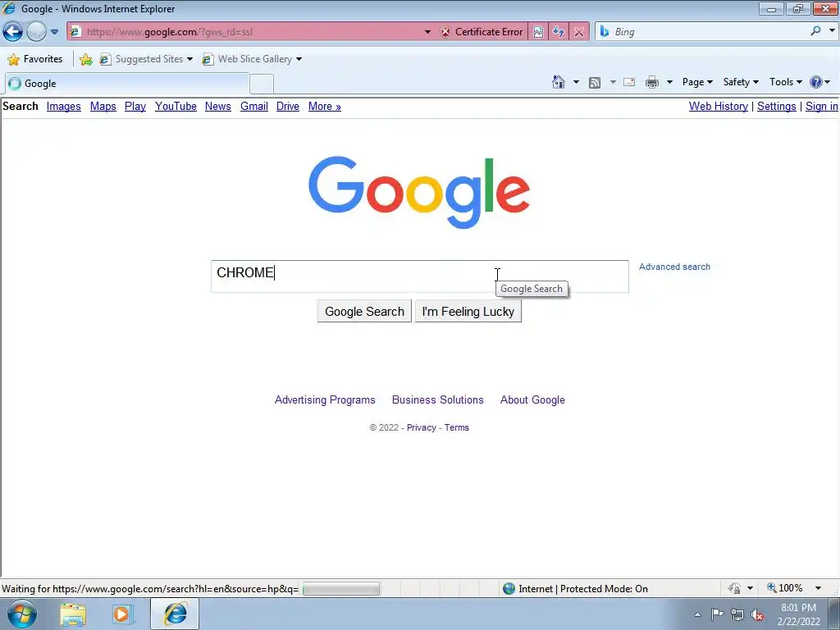Viewport: 840px width, 630px height.
Task: Click the Sign in link
Action: click(x=822, y=106)
